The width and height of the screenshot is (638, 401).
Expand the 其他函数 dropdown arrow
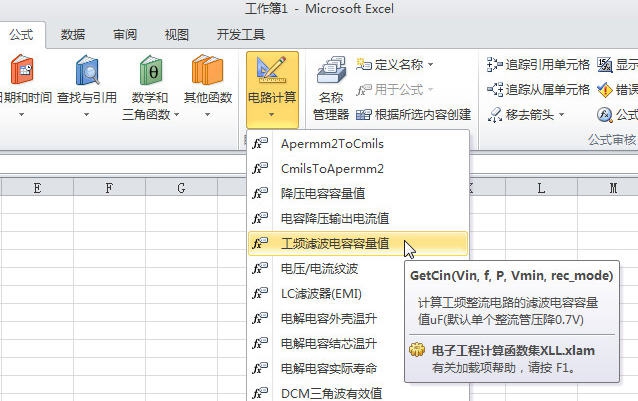(x=208, y=115)
